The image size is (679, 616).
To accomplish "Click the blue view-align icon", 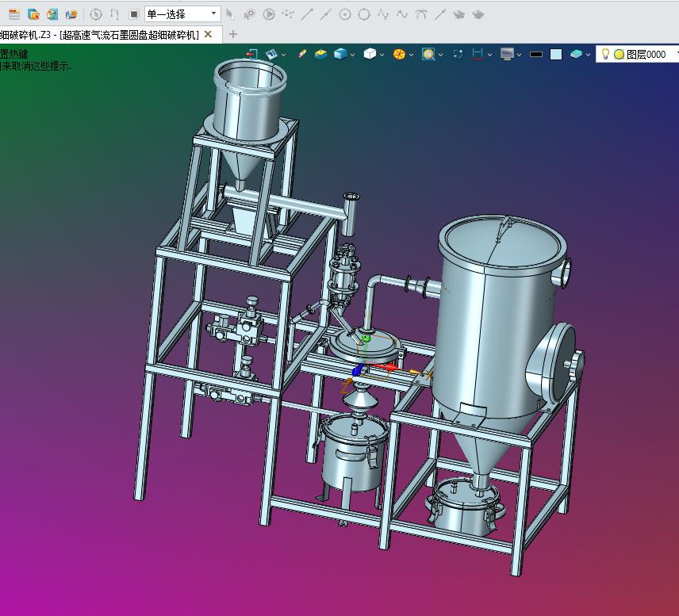I will pos(271,54).
